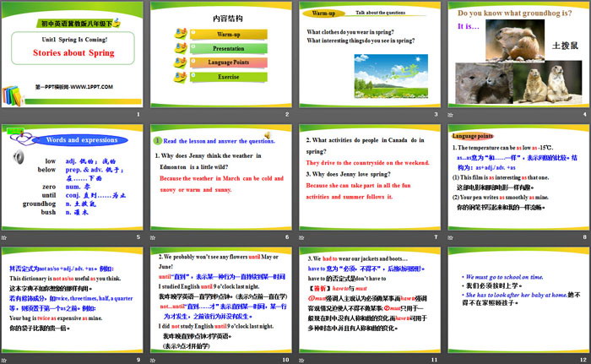The height and width of the screenshot is (364, 591).
Task: Click the gray speaker icon on slide 5
Action: coord(19,155)
